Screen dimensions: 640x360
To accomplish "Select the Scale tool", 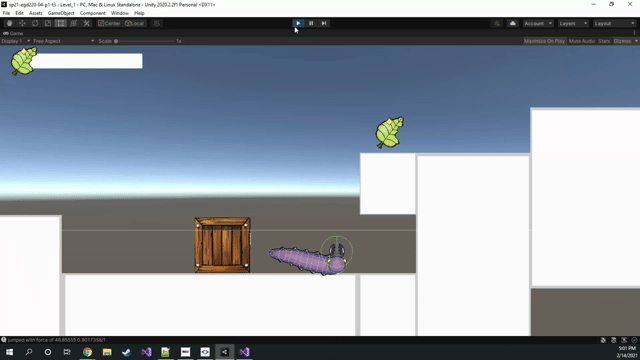I will coord(48,23).
